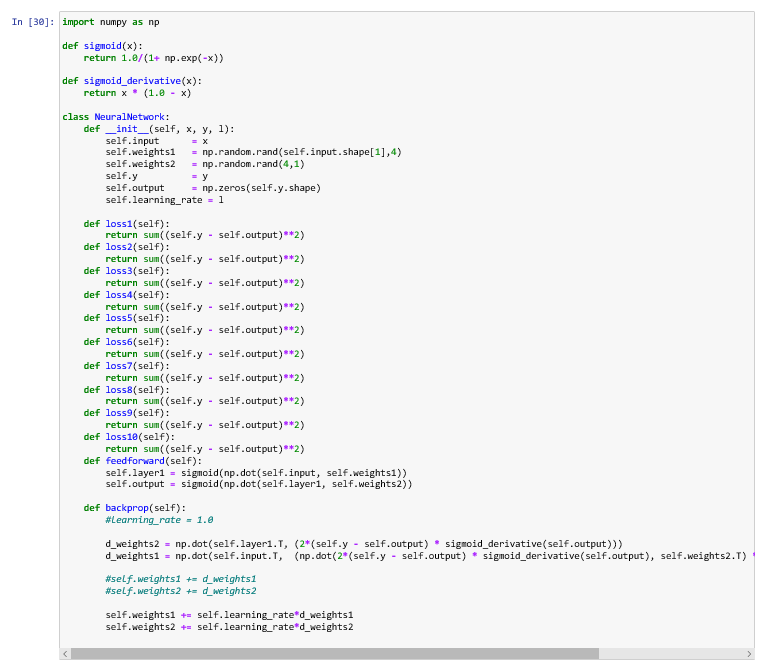Viewport: 767px width, 667px height.
Task: Click the In [30] cell prompt
Action: pyautogui.click(x=33, y=22)
